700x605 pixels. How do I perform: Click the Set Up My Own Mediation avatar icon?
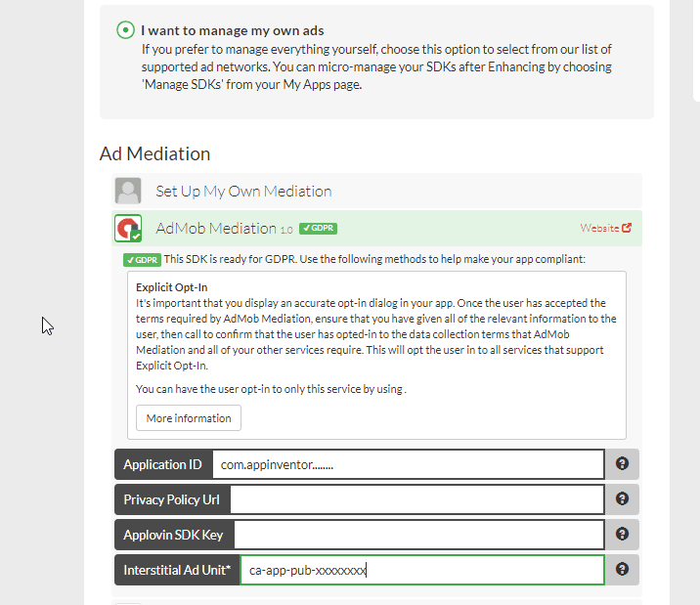pos(128,191)
